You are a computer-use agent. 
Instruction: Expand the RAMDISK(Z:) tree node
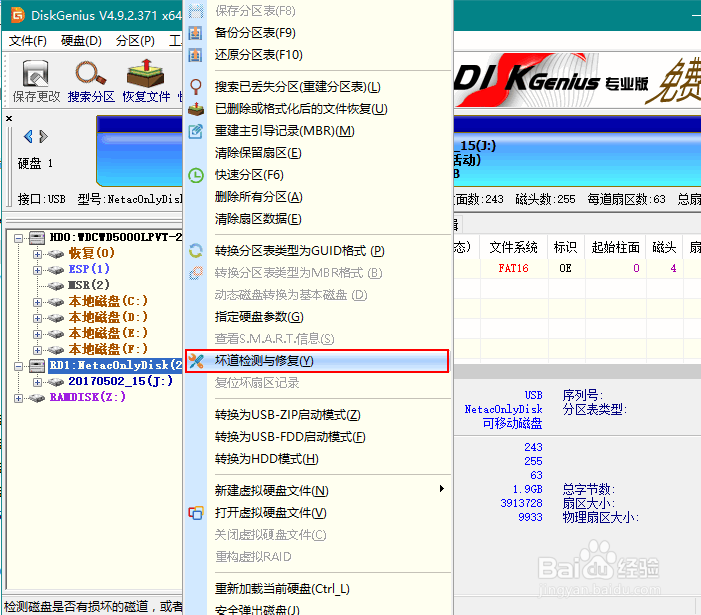click(18, 398)
